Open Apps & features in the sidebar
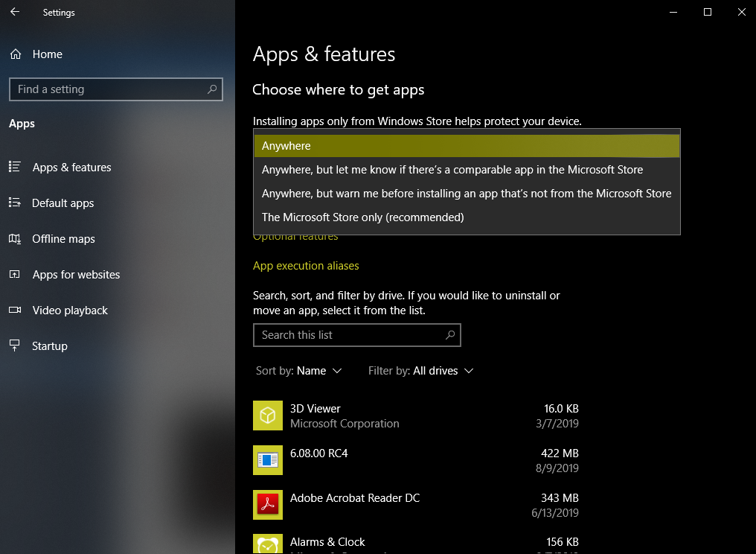 [x=71, y=168]
